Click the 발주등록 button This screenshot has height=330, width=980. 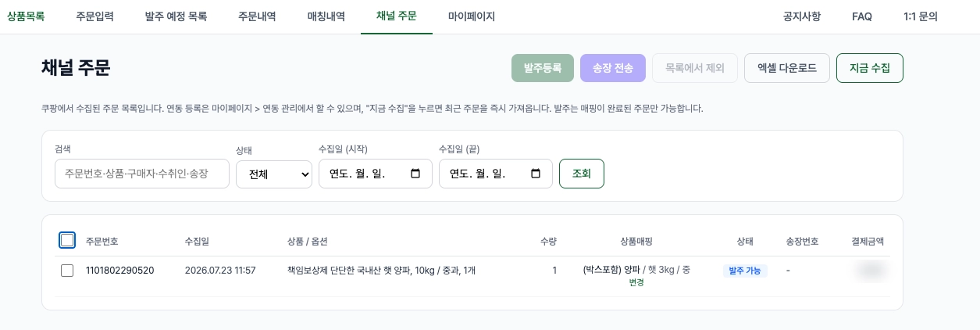point(543,68)
